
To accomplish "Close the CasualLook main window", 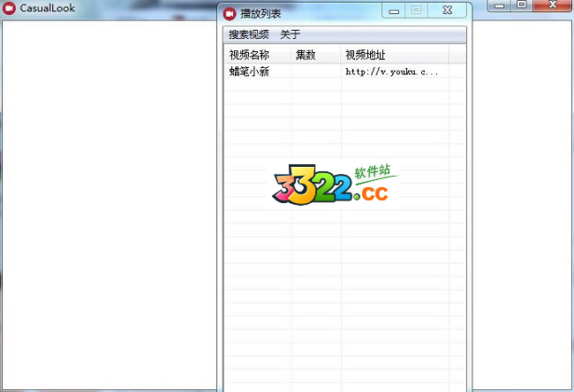I will [x=553, y=5].
